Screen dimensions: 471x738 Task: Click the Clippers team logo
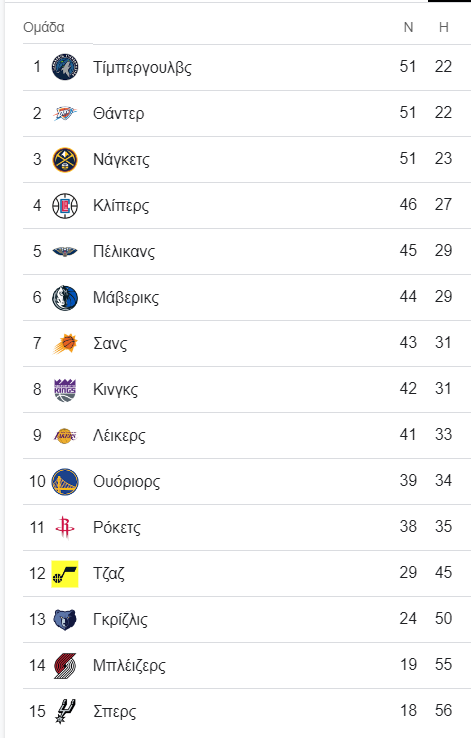point(65,205)
